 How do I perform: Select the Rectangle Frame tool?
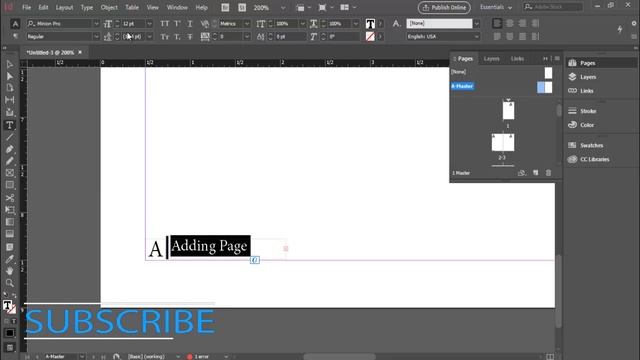coord(9,173)
